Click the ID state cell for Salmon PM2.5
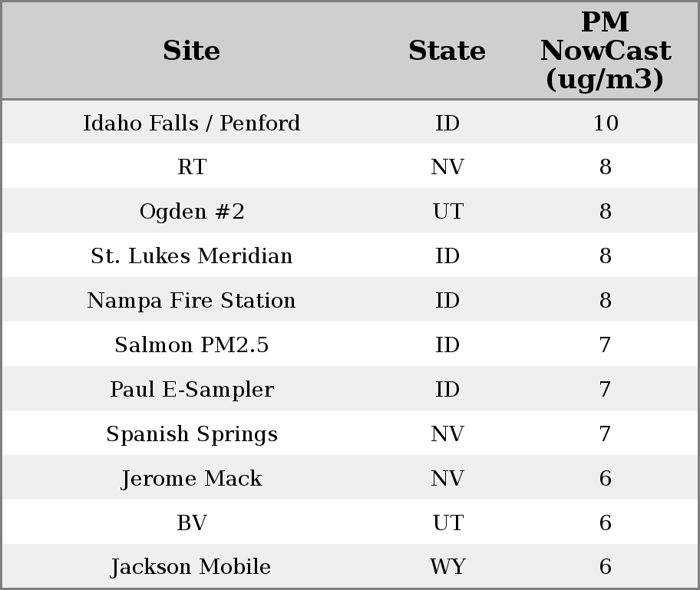This screenshot has height=590, width=700. coord(447,345)
